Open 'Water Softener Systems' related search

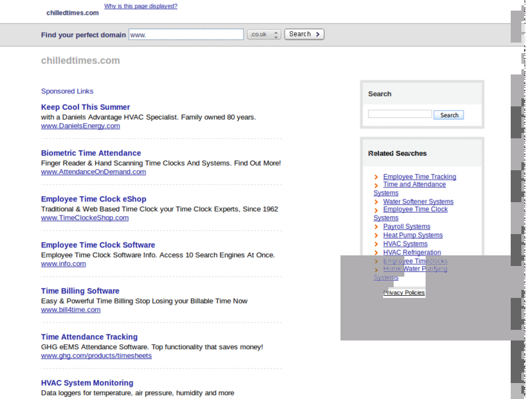[418, 201]
